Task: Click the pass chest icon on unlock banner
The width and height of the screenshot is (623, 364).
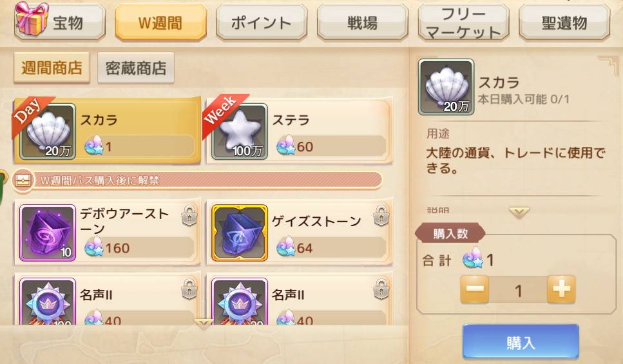Action: tap(23, 181)
